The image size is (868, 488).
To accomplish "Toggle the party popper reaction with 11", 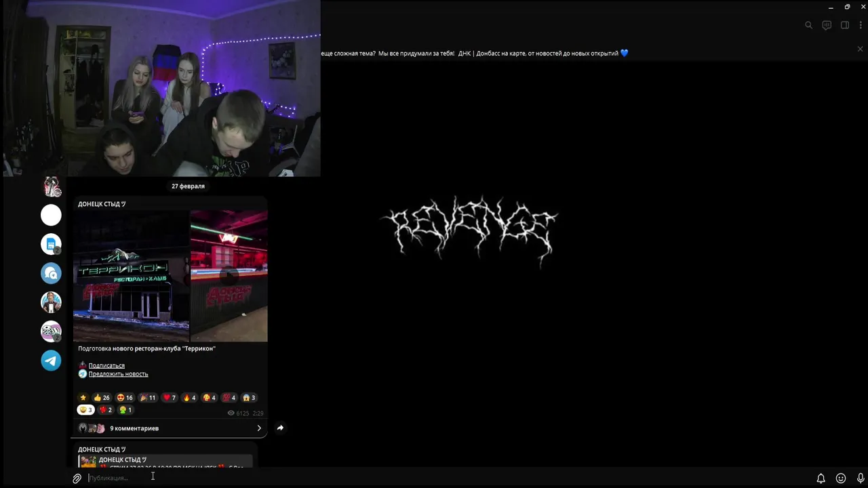I will click(147, 398).
